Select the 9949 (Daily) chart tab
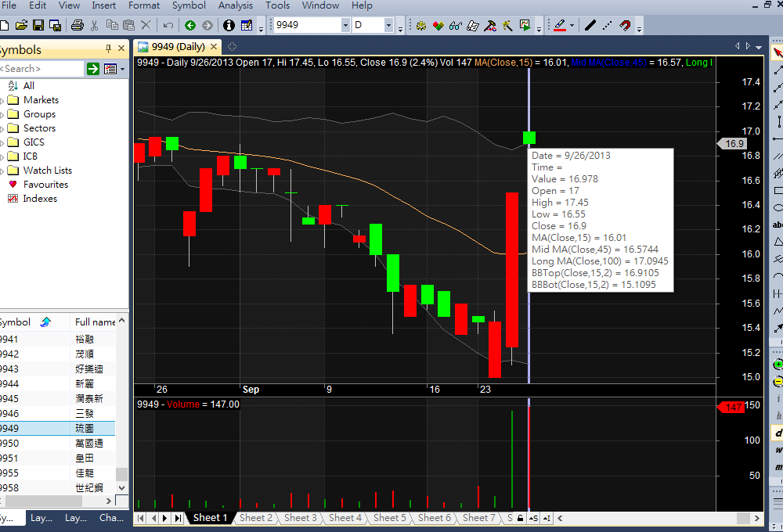Image resolution: width=783 pixels, height=532 pixels. [178, 47]
